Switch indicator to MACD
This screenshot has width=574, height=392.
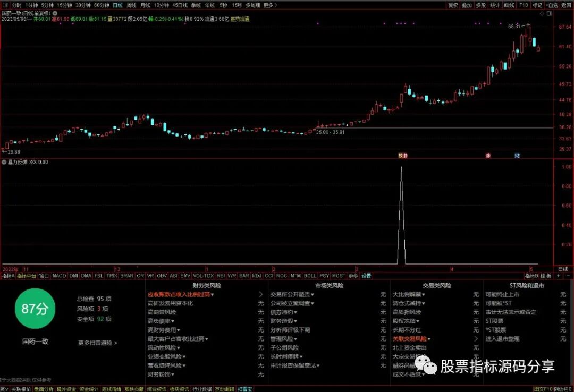(59, 276)
